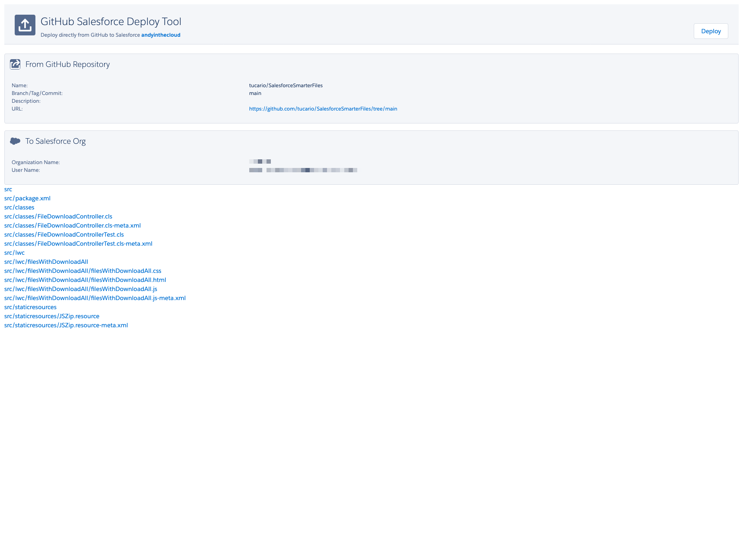Open filesWithDownloadAll.css
The image size is (743, 560).
point(83,271)
